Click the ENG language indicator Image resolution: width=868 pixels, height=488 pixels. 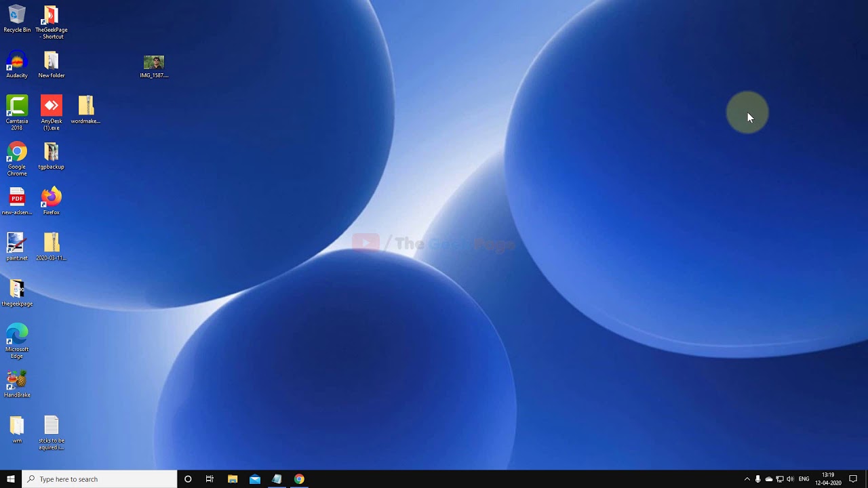[804, 479]
